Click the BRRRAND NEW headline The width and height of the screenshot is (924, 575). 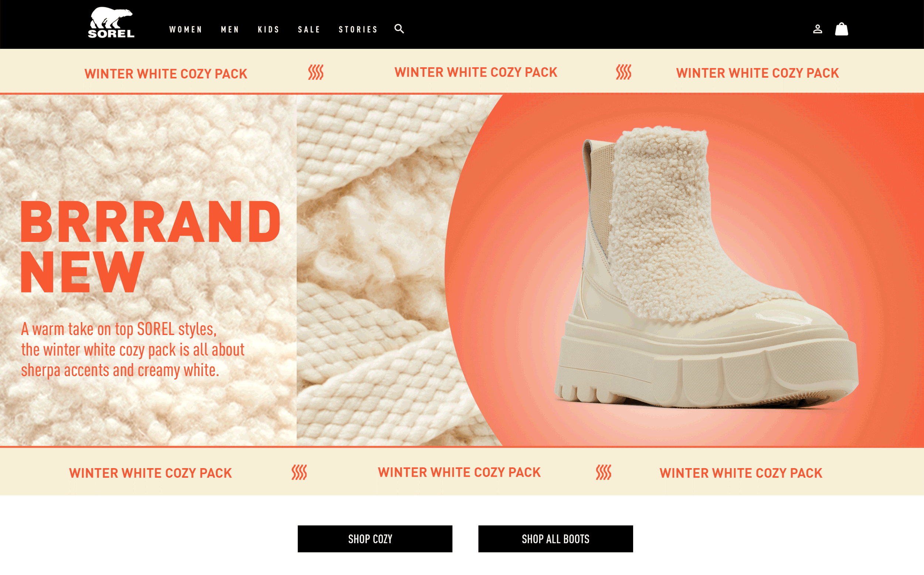point(150,246)
